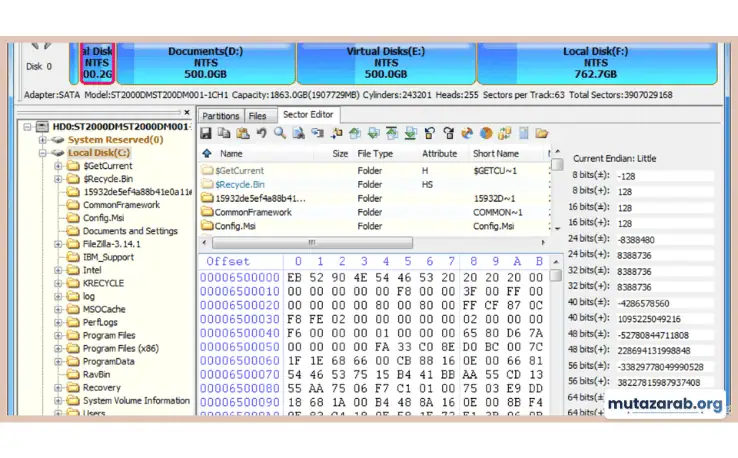
Task: Undo the last sector edit
Action: [261, 133]
